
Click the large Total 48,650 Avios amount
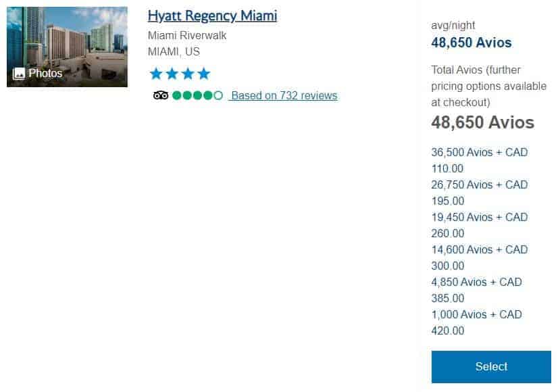tap(482, 122)
